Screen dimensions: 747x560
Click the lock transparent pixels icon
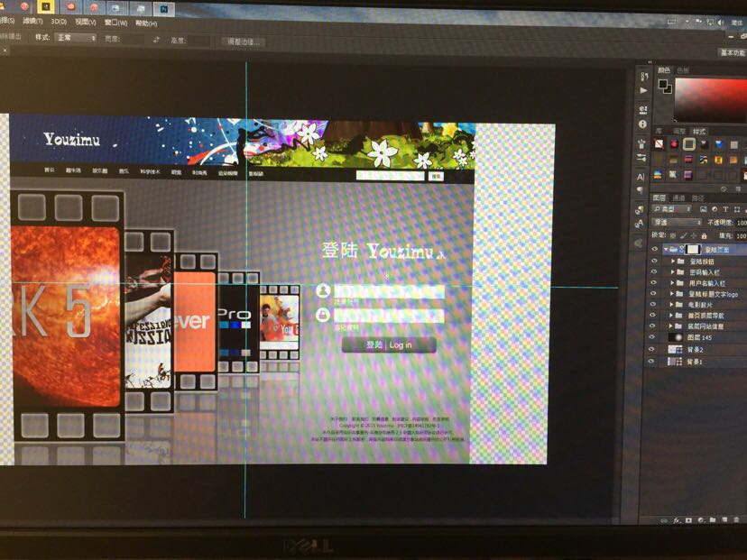[673, 235]
